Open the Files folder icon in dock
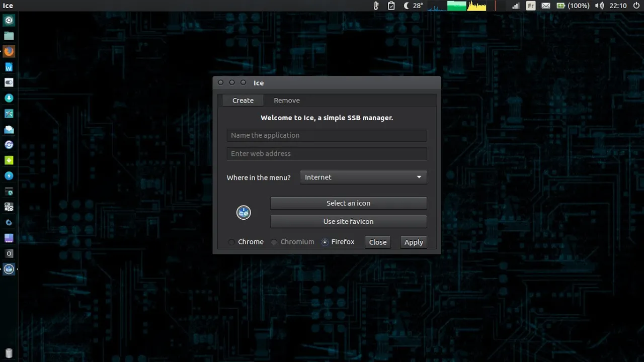 pos(9,36)
